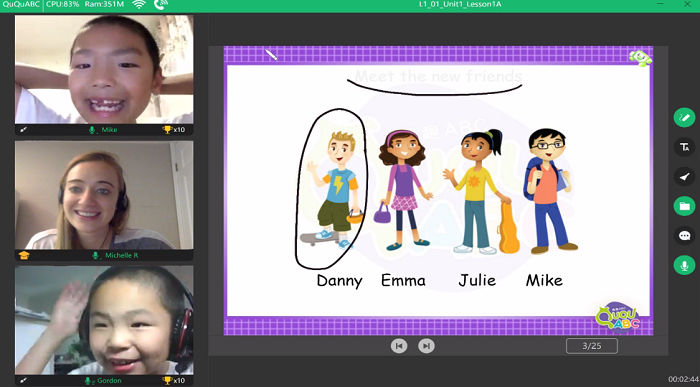Go to the previous slide

tap(399, 346)
